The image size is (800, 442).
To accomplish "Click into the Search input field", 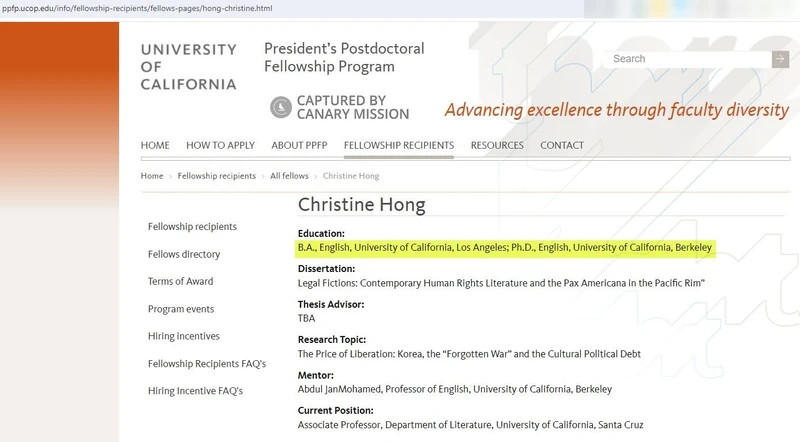I will [x=688, y=59].
